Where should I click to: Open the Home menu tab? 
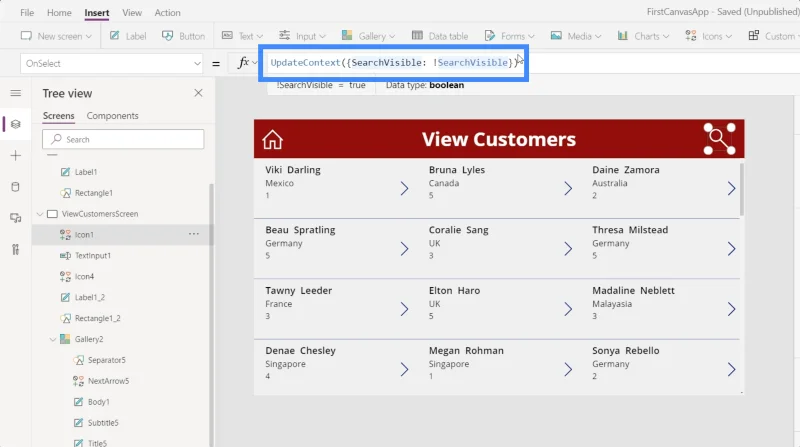pyautogui.click(x=59, y=12)
